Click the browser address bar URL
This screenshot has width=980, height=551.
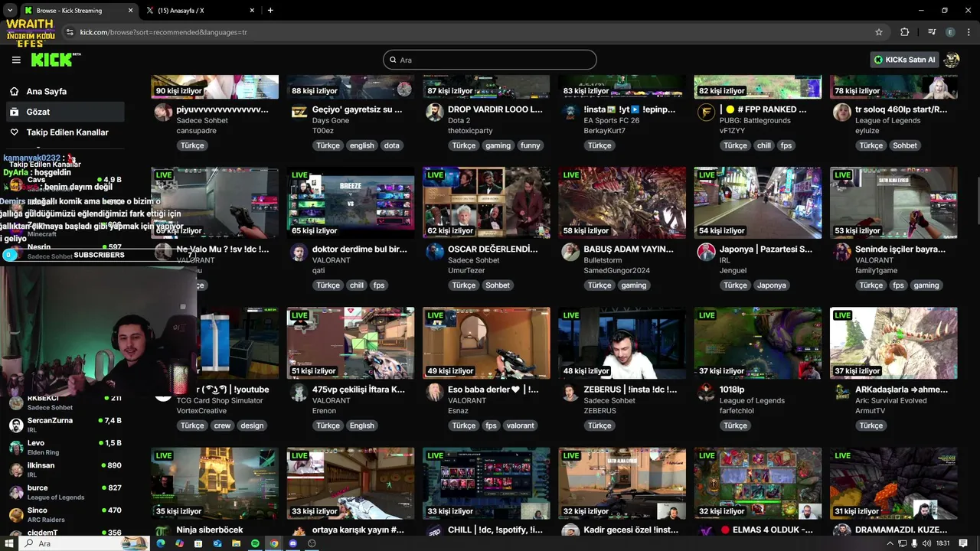(x=164, y=32)
